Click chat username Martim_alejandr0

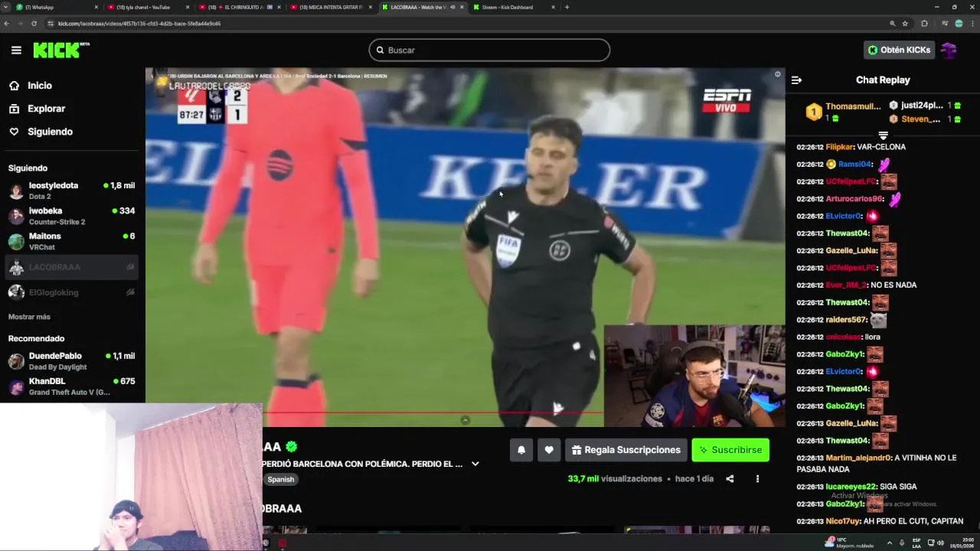point(858,458)
